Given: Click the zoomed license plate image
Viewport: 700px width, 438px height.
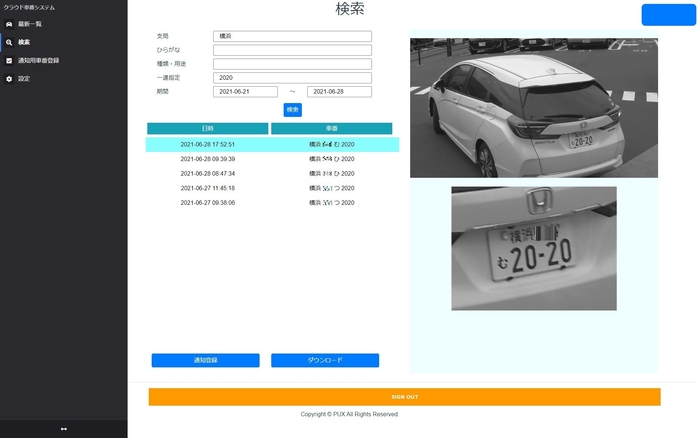Looking at the screenshot, I should tap(533, 248).
